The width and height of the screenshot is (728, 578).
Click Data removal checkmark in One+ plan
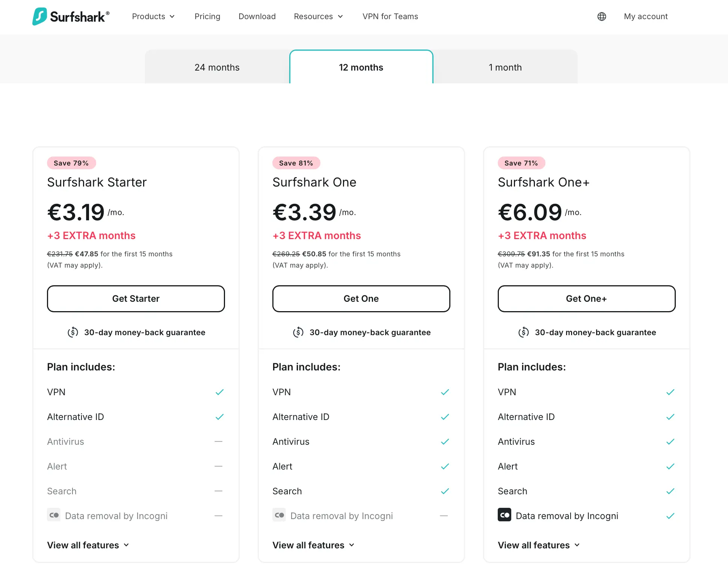point(671,516)
